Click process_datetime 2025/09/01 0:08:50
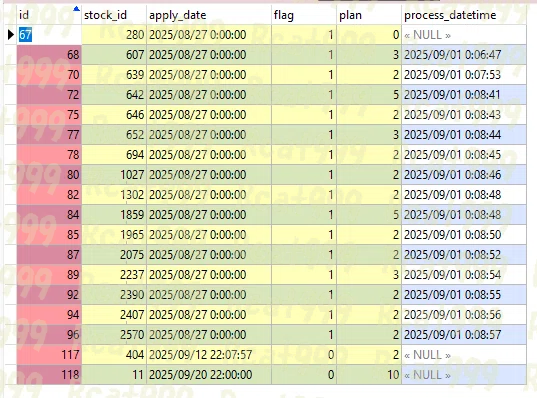The image size is (537, 398). [x=464, y=235]
